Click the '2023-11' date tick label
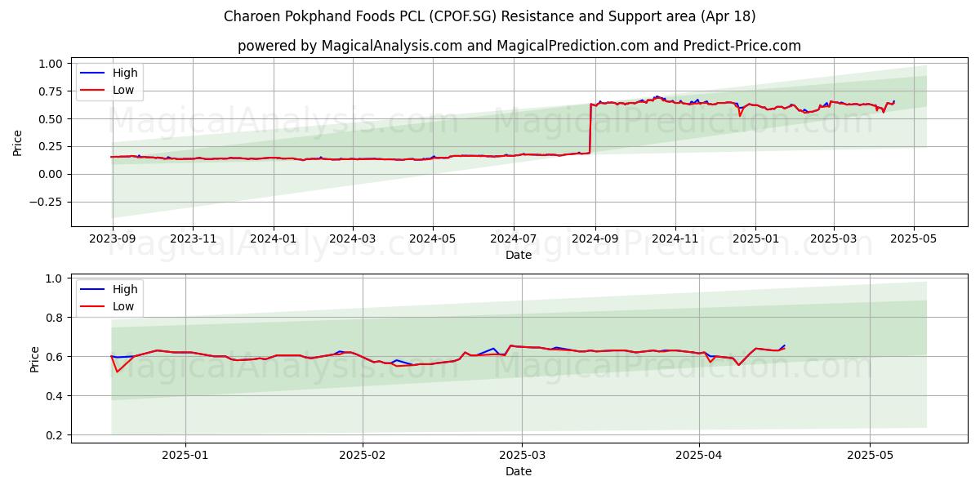The width and height of the screenshot is (980, 490). pos(193,240)
